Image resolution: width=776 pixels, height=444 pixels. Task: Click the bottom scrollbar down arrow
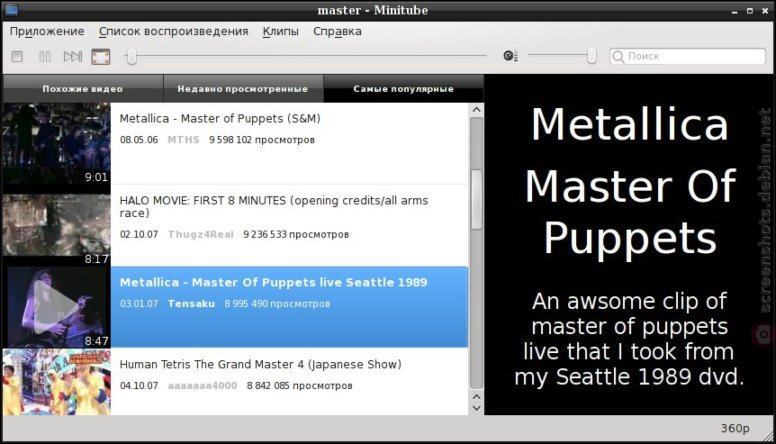click(476, 408)
